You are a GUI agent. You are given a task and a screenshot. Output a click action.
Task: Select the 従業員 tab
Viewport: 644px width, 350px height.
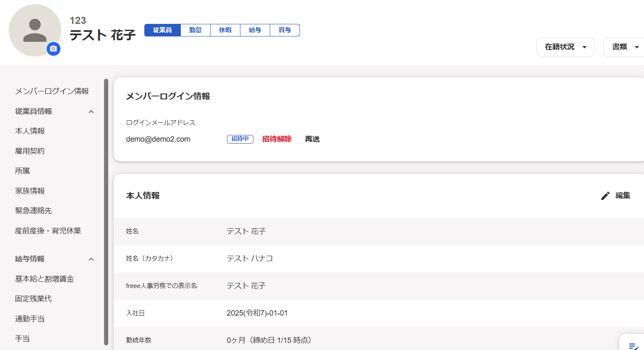coord(162,30)
